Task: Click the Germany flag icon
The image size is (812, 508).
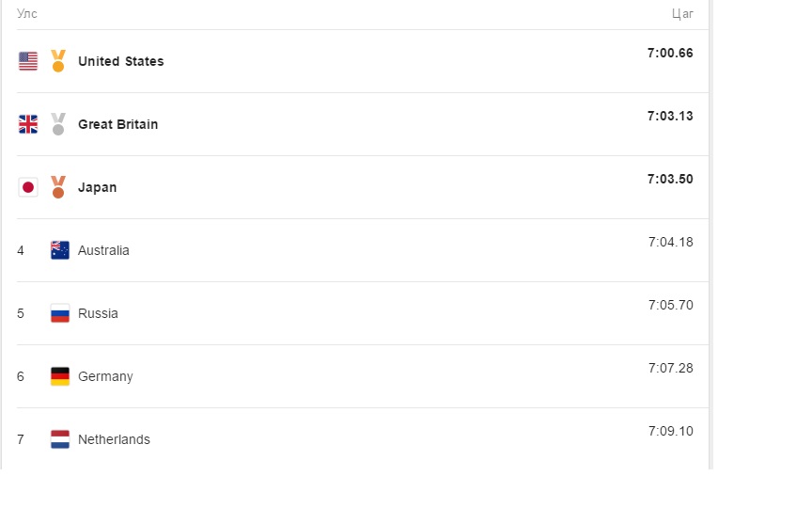Action: click(x=60, y=376)
